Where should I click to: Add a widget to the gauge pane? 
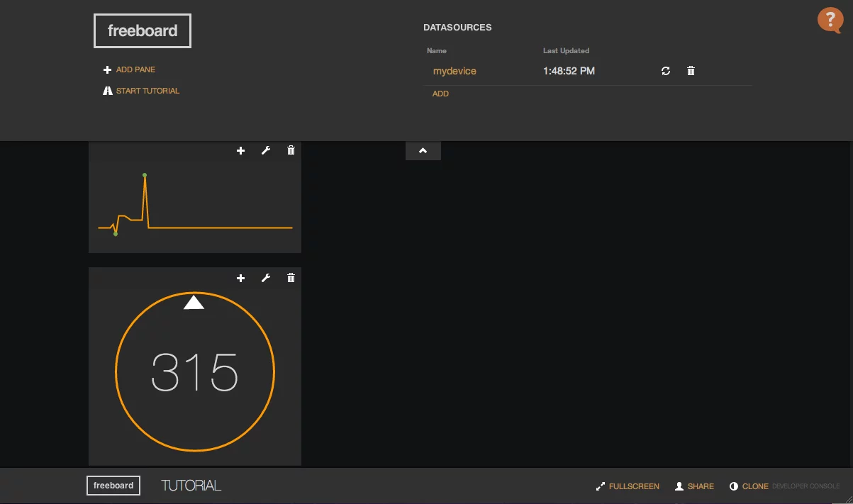(x=241, y=278)
